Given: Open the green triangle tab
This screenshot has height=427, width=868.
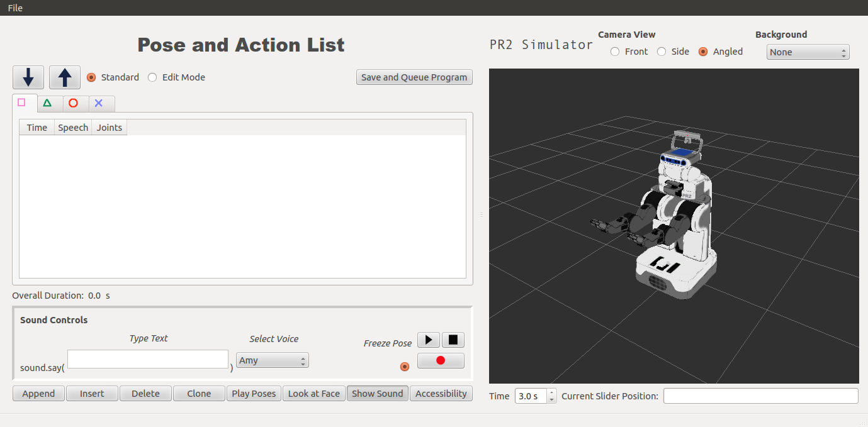Looking at the screenshot, I should [47, 103].
